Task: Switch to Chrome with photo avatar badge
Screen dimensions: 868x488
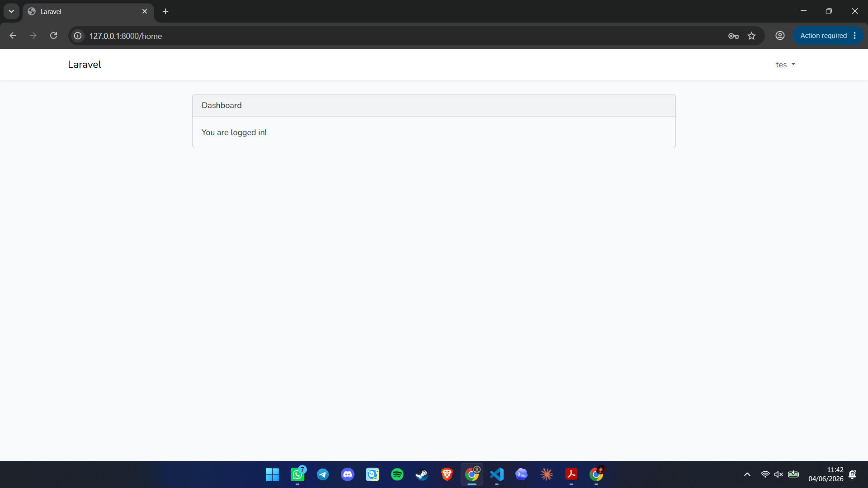Action: coord(596,474)
